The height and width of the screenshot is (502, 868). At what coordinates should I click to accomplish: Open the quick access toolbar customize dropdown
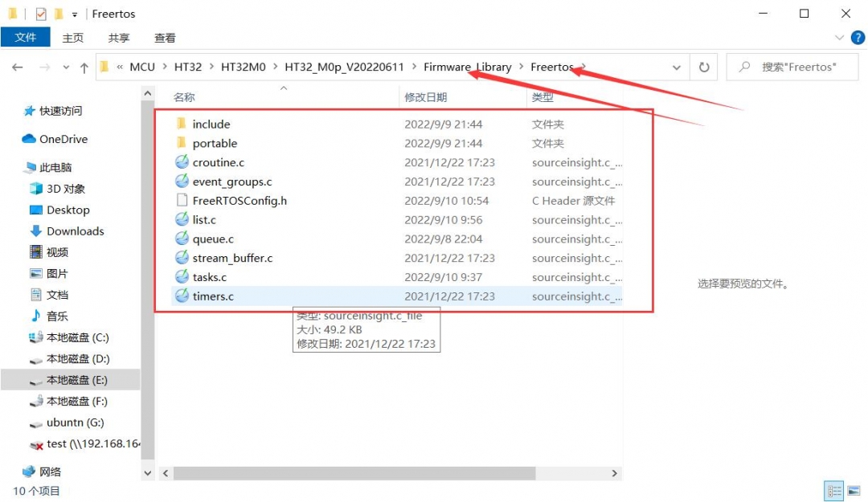(74, 14)
